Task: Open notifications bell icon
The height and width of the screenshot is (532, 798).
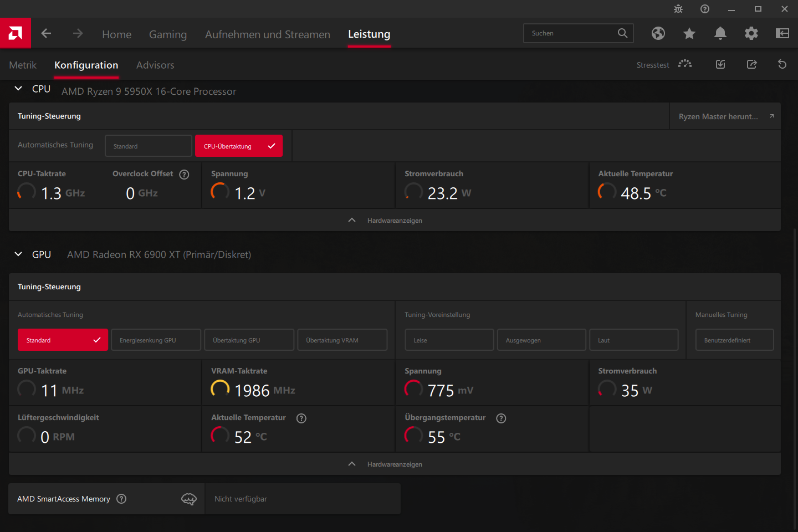Action: (x=720, y=33)
